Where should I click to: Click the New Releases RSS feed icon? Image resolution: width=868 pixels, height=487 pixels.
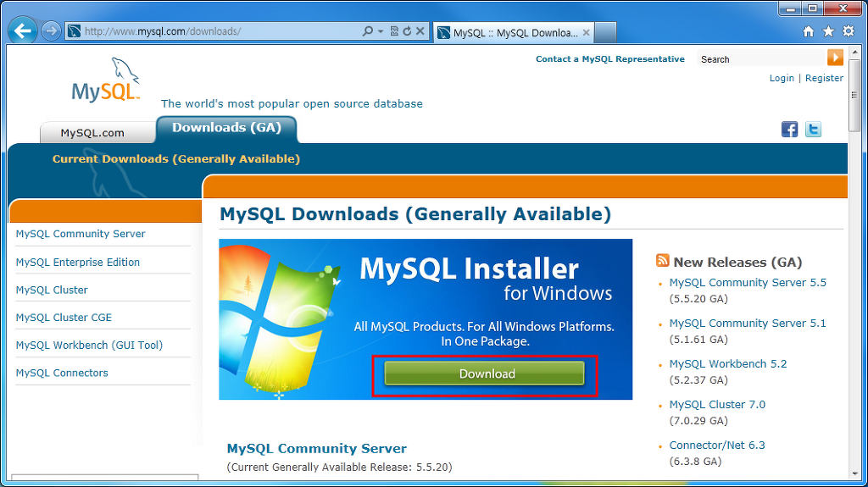coord(662,260)
